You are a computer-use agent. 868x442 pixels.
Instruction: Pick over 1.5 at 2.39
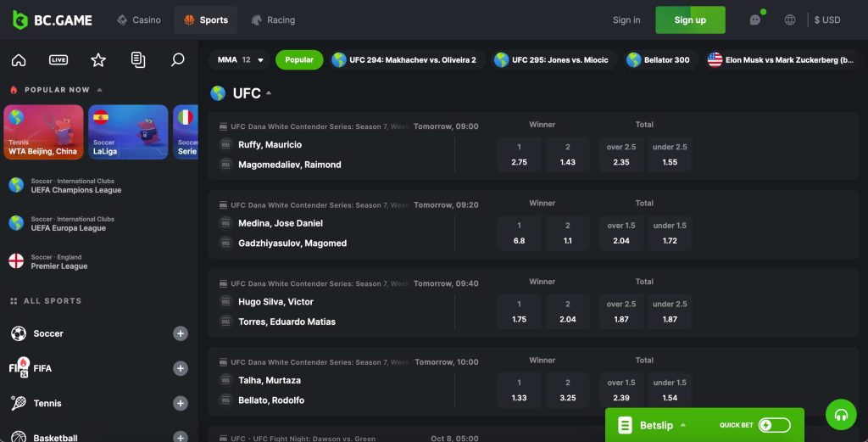click(621, 390)
